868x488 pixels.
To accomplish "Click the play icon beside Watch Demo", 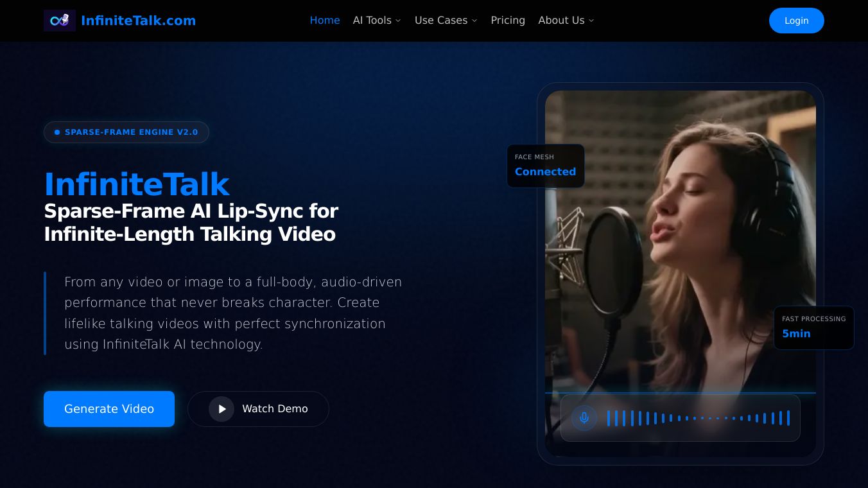I will coord(221,409).
